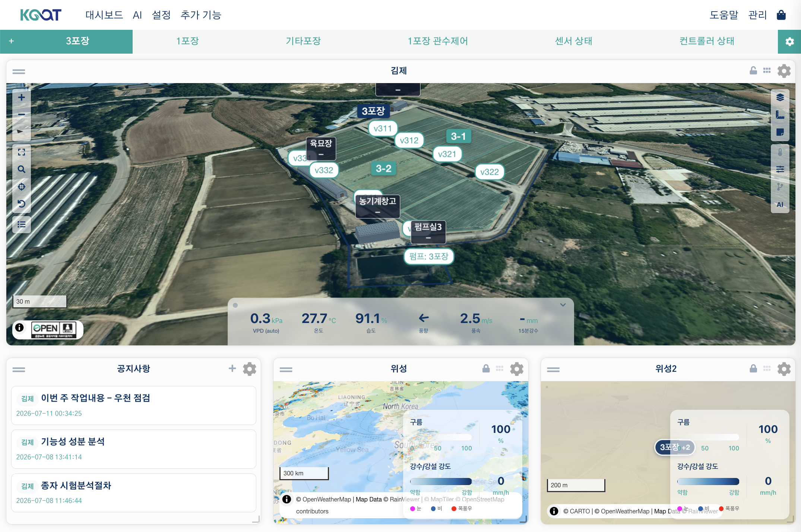Enter fullscreen map view

click(x=22, y=152)
